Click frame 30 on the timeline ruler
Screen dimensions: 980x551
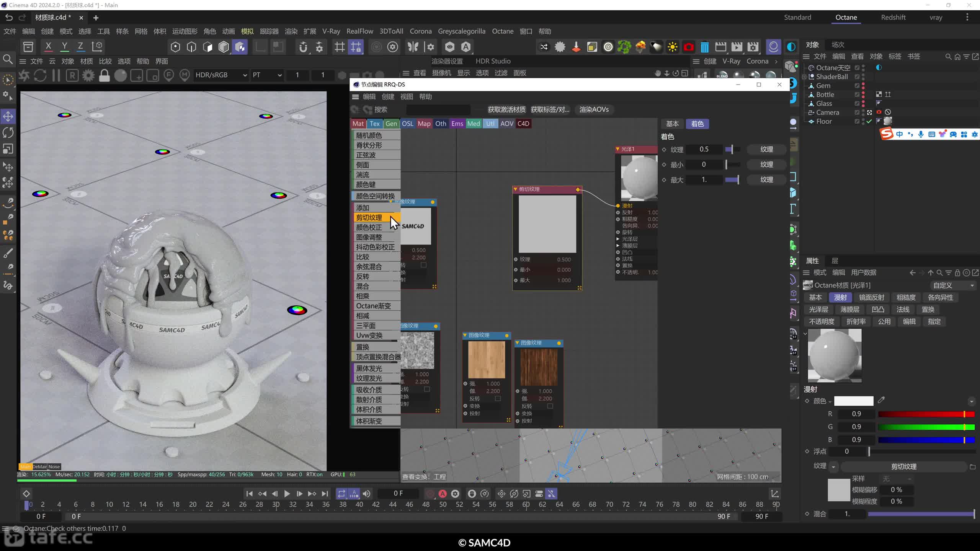pos(276,504)
